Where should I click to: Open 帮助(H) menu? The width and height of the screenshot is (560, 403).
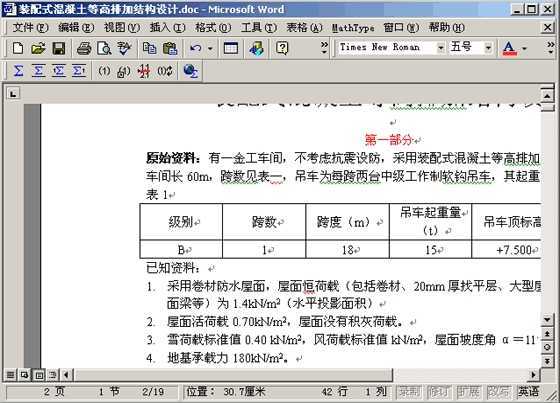[x=447, y=28]
